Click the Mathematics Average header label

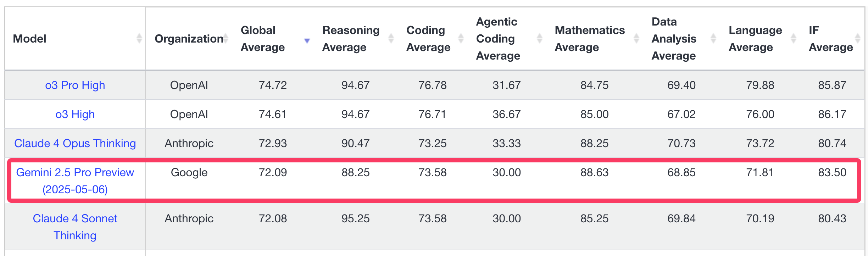(590, 39)
